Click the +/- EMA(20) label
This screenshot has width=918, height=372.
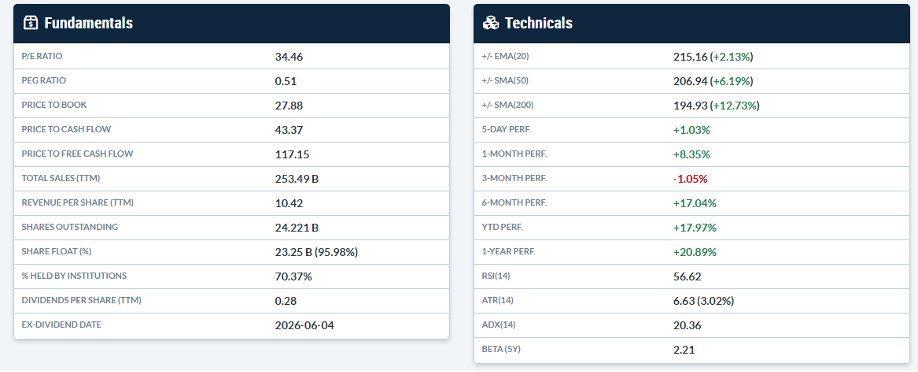pos(505,56)
